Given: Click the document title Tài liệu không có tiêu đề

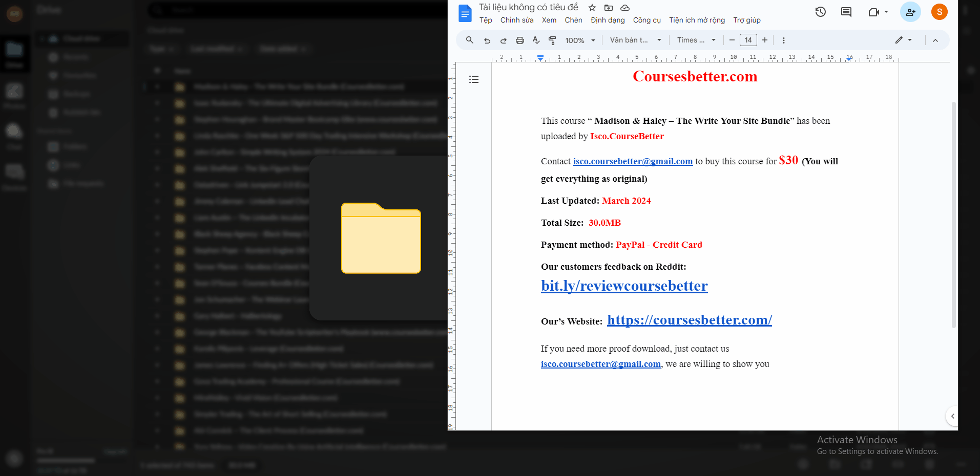Looking at the screenshot, I should (528, 7).
